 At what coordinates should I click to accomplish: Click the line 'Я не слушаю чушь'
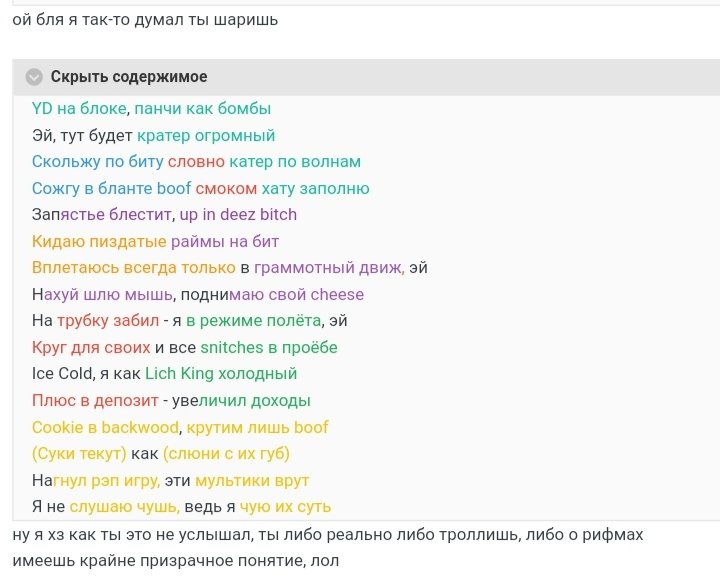pos(181,506)
